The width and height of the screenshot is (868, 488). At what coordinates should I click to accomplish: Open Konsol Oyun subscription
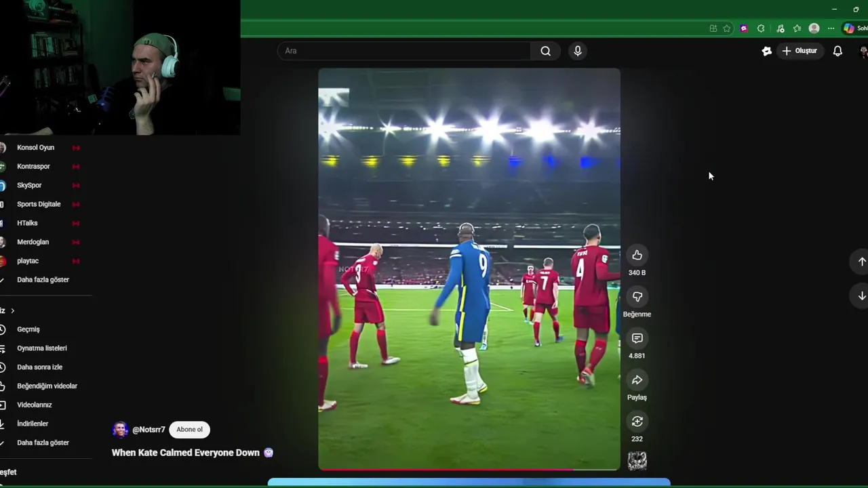(35, 147)
